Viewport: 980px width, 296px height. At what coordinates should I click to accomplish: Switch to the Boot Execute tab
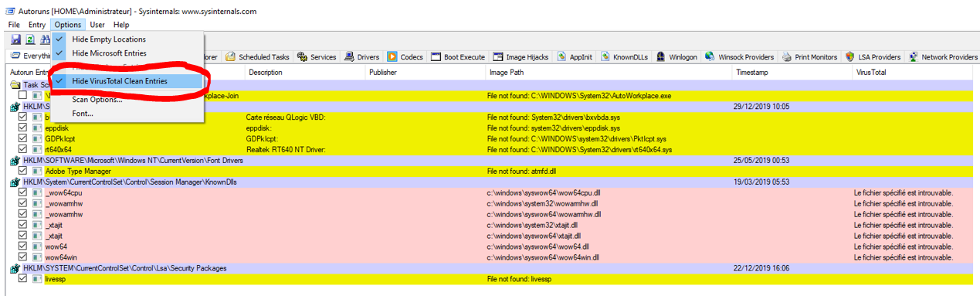click(459, 56)
